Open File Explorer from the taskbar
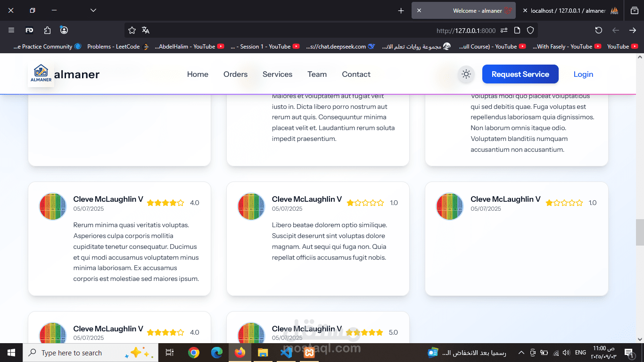Viewport: 644px width, 362px height. (x=263, y=353)
